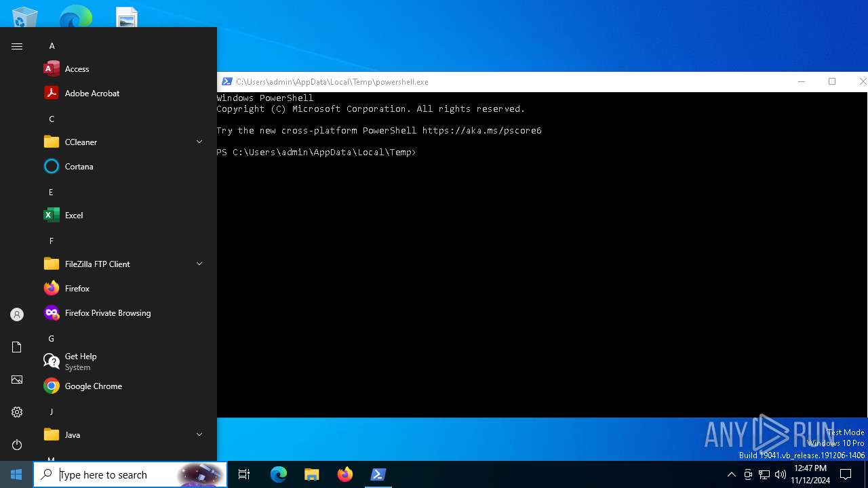Screen dimensions: 868x488
Task: Open Task View on the taskbar
Action: (244, 474)
